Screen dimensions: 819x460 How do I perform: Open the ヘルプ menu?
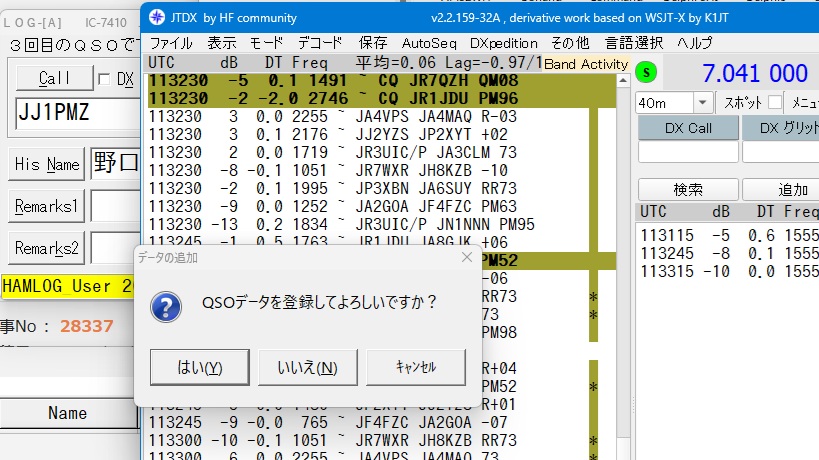pyautogui.click(x=694, y=43)
